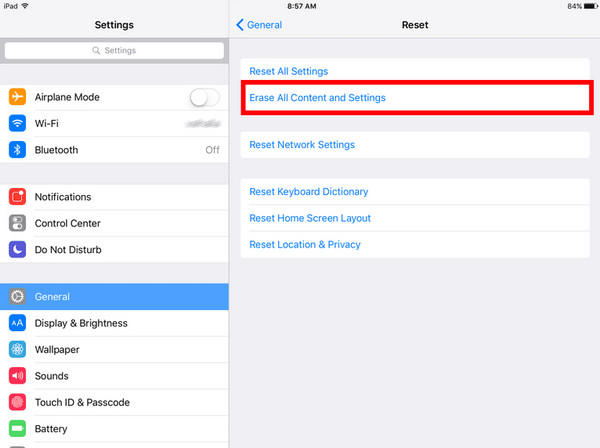This screenshot has height=448, width=600.
Task: Tap the green Battery icon
Action: (17, 428)
